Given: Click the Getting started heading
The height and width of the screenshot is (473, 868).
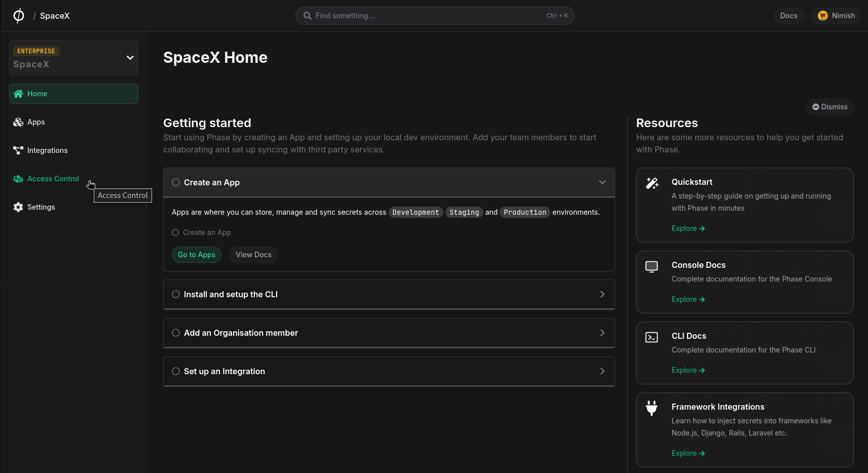Looking at the screenshot, I should (x=207, y=123).
